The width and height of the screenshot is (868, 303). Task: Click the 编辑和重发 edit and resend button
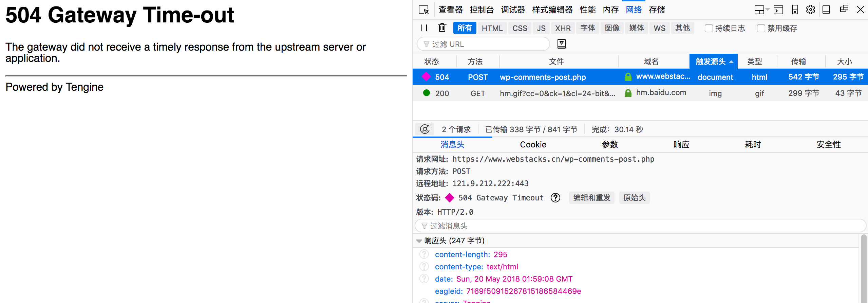click(x=591, y=198)
